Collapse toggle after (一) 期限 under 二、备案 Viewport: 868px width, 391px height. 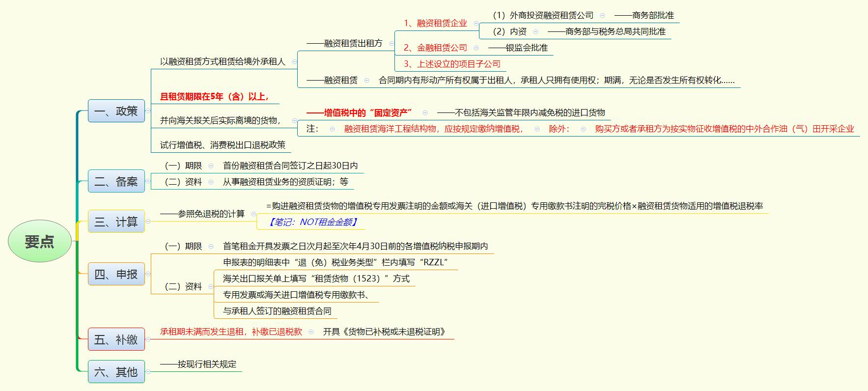pos(211,166)
